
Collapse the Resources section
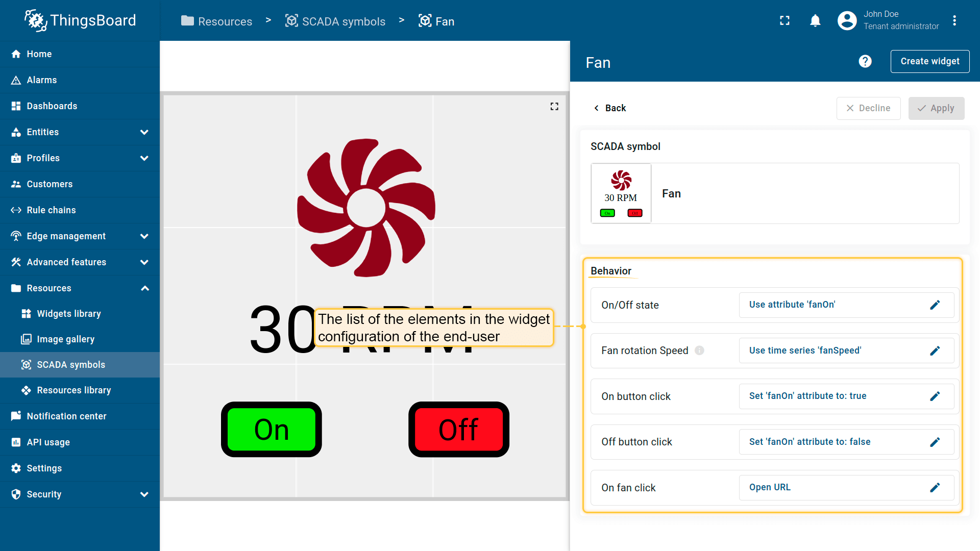pos(144,288)
